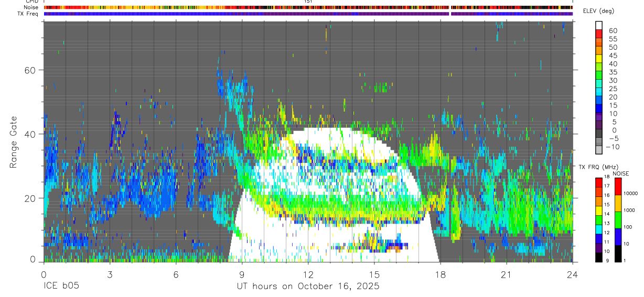The width and height of the screenshot is (644, 297).
Task: Click the 'TX Freq' row label at top left
Action: click(x=28, y=14)
